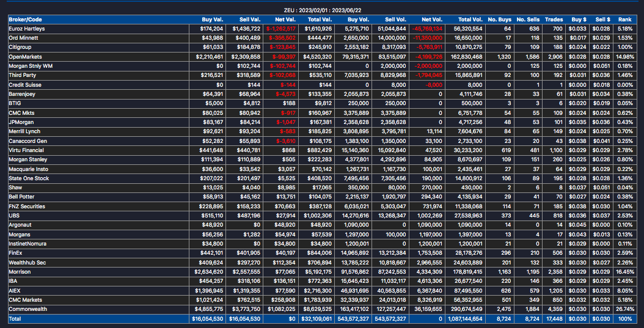Viewport: 644px width, 328px height.
Task: Select the FinEx broker name
Action: click(16, 253)
